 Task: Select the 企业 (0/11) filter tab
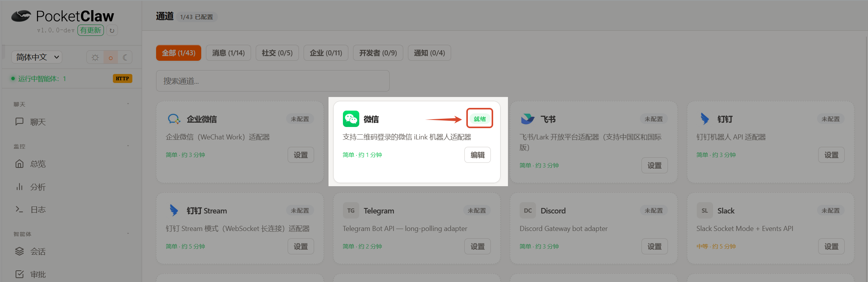click(x=326, y=53)
